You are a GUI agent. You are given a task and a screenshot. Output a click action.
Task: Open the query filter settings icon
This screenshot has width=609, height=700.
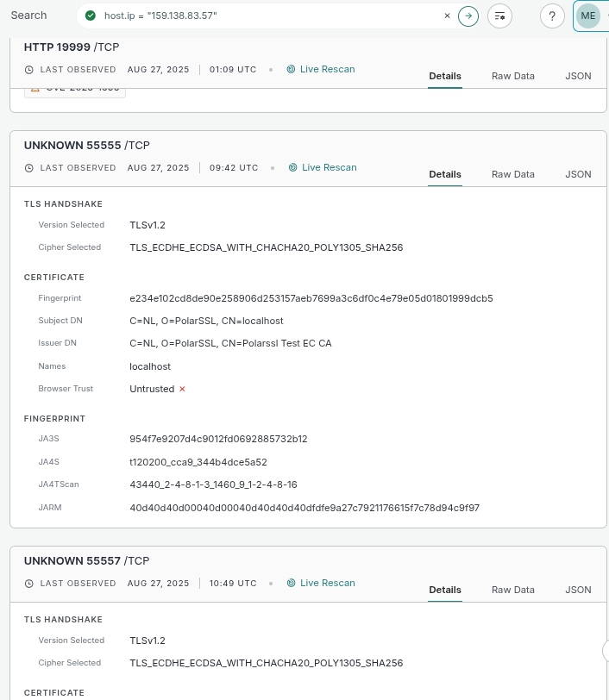click(x=499, y=16)
